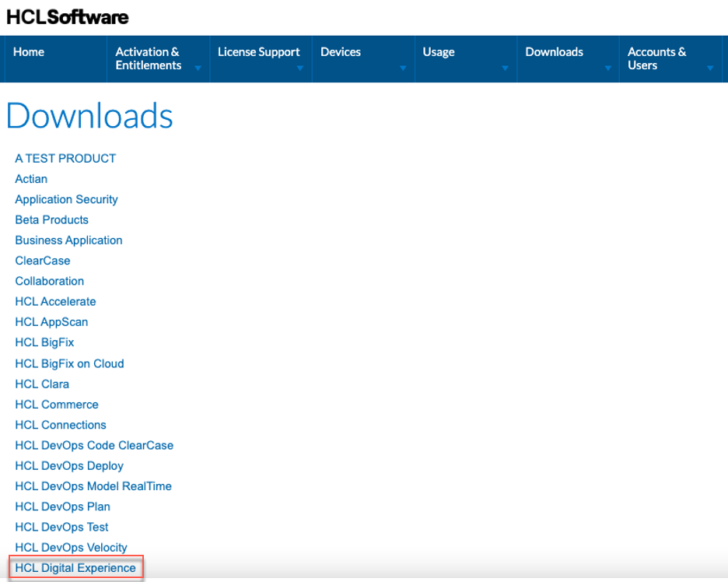Expand the Accounts & Users dropdown arrow
Image resolution: width=728 pixels, height=582 pixels.
(x=709, y=69)
